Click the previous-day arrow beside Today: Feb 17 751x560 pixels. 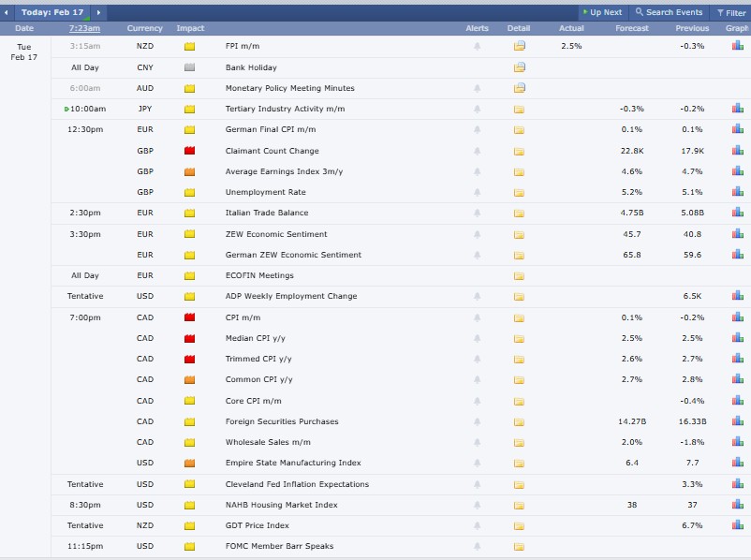(x=8, y=12)
